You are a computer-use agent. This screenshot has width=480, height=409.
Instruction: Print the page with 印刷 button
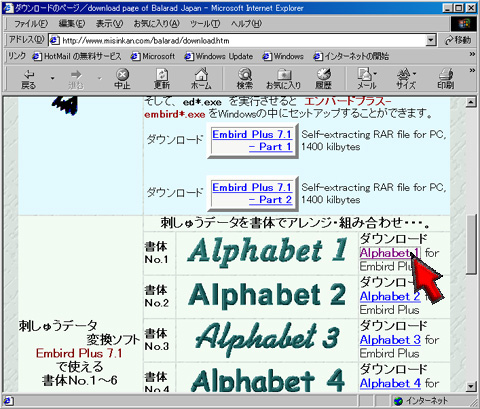[x=446, y=79]
